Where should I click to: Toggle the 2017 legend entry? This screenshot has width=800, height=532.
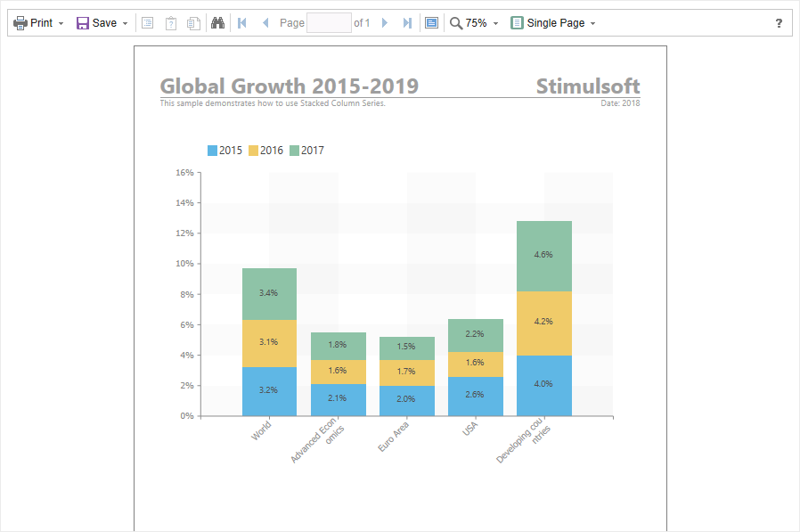306,151
